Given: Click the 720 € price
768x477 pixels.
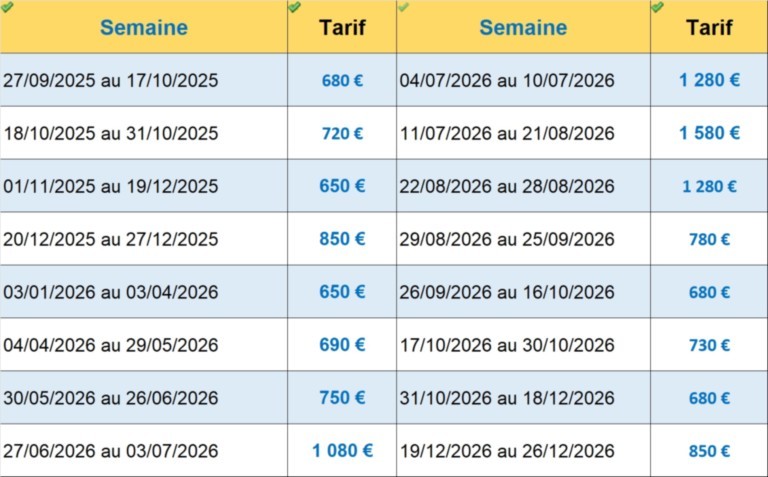Looking at the screenshot, I should 343,133.
